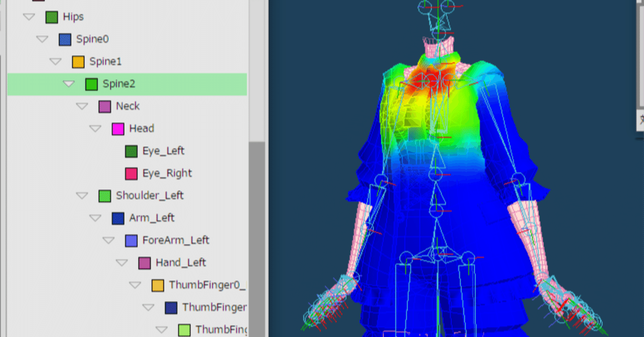The height and width of the screenshot is (337, 644).
Task: Click the dark green Eye_Left icon
Action: pyautogui.click(x=131, y=151)
